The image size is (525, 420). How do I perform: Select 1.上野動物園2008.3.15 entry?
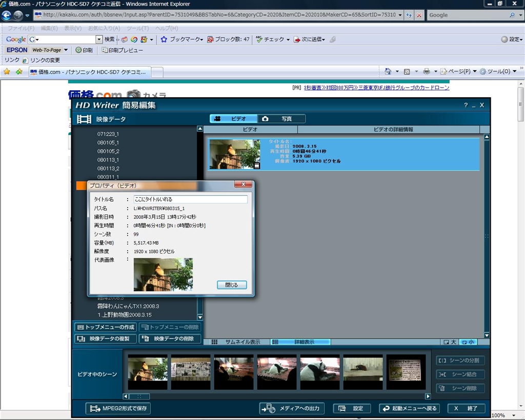125,314
